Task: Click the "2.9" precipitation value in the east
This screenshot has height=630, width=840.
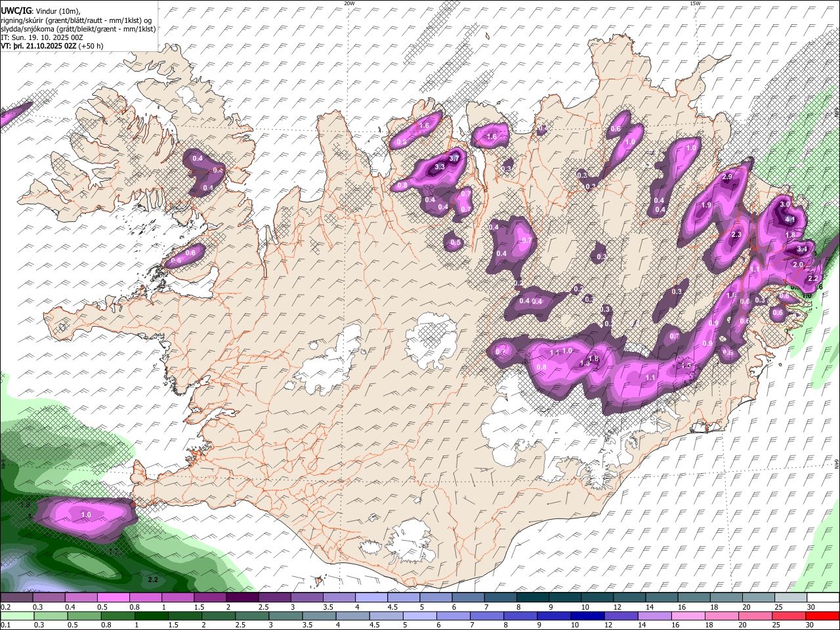Action: point(726,177)
